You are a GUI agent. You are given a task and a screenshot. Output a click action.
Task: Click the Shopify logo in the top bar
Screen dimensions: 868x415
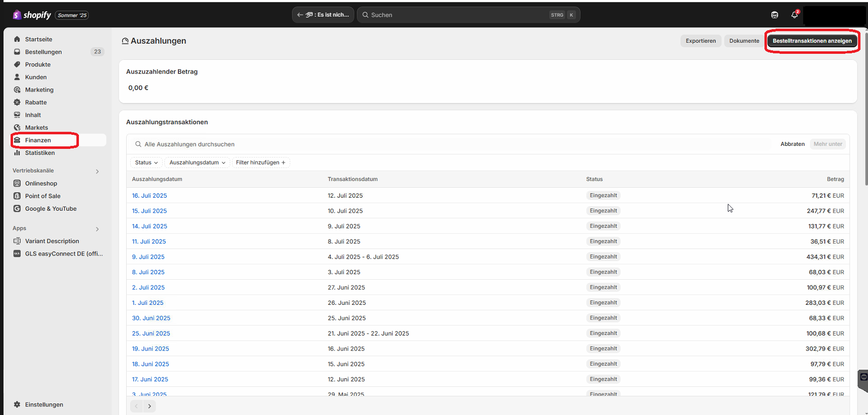click(32, 15)
